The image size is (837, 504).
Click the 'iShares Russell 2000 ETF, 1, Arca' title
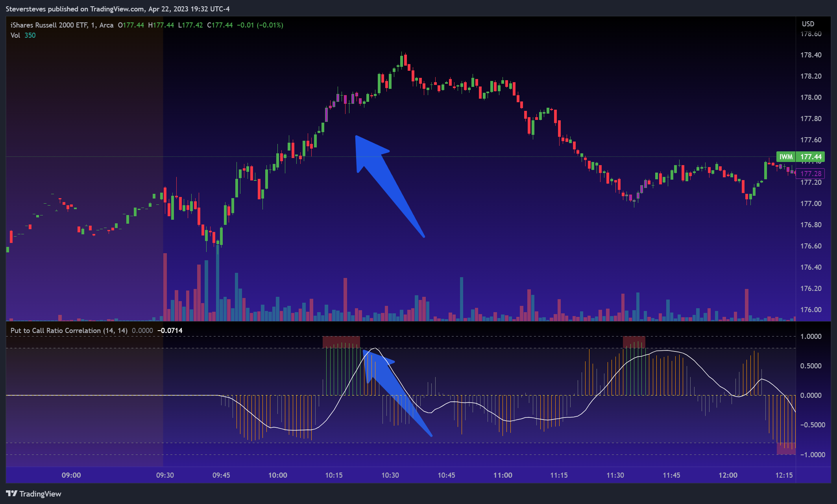[62, 25]
